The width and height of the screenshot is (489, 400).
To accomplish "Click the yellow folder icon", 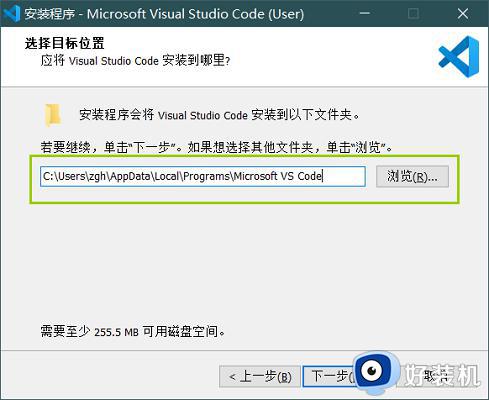I will 53,115.
